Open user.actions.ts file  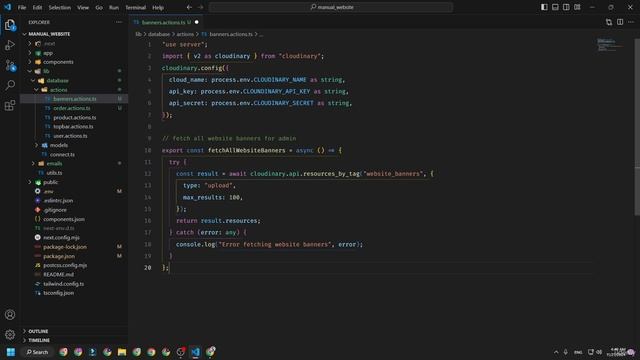click(x=74, y=136)
